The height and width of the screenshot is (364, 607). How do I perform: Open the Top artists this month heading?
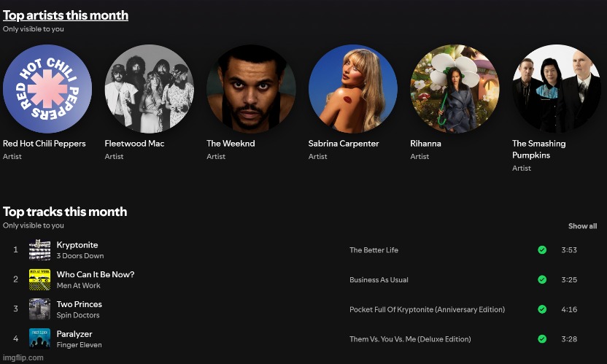point(66,15)
